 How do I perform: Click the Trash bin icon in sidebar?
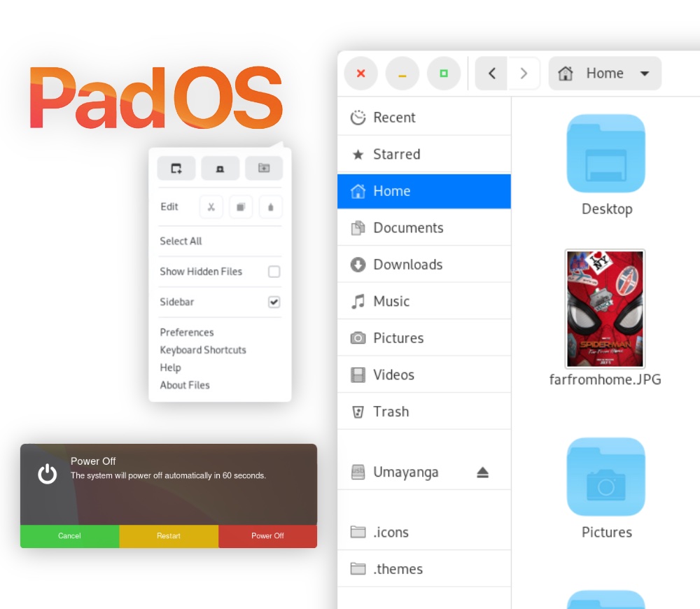point(358,412)
